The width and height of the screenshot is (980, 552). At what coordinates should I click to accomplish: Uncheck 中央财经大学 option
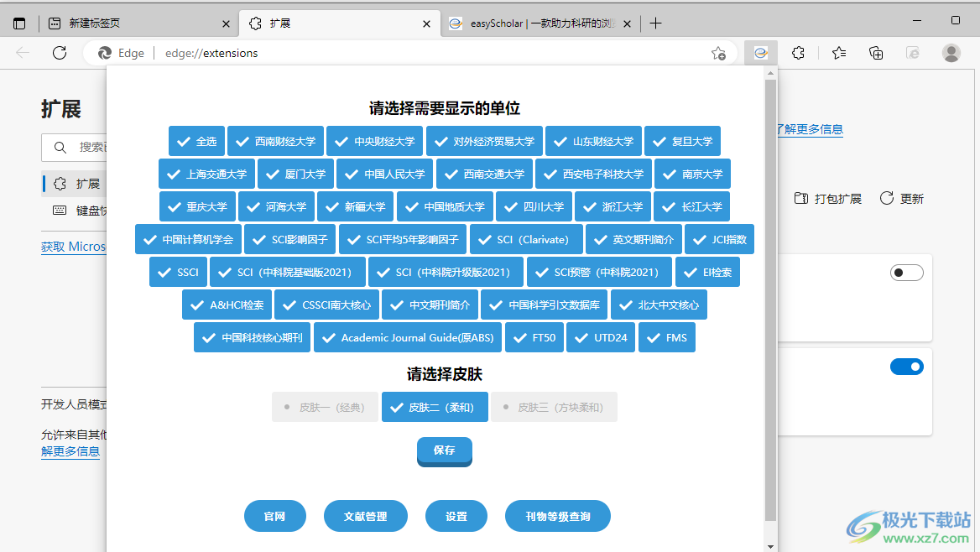coord(374,141)
